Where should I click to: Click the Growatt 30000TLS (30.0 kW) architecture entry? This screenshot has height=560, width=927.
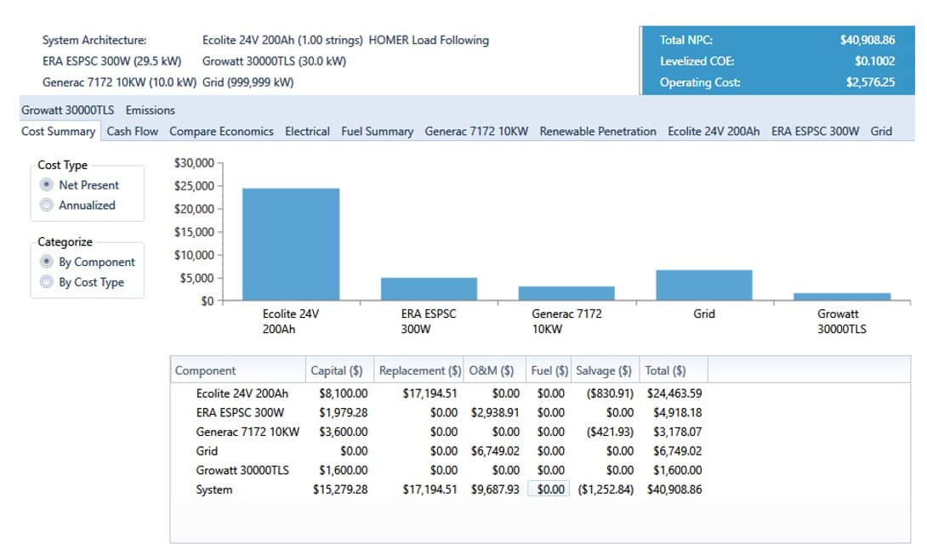click(x=275, y=61)
